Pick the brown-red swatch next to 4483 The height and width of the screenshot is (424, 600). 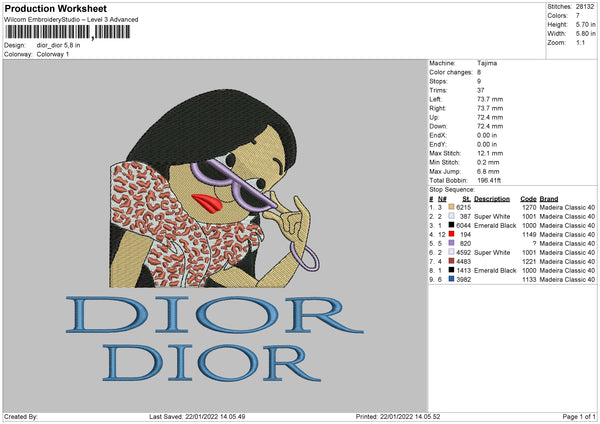(x=452, y=261)
